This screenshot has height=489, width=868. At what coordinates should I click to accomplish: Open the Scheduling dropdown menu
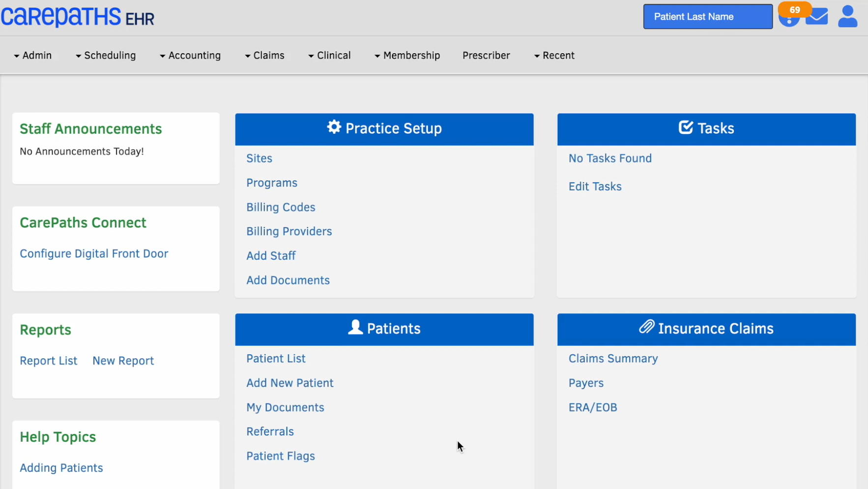[x=106, y=56]
